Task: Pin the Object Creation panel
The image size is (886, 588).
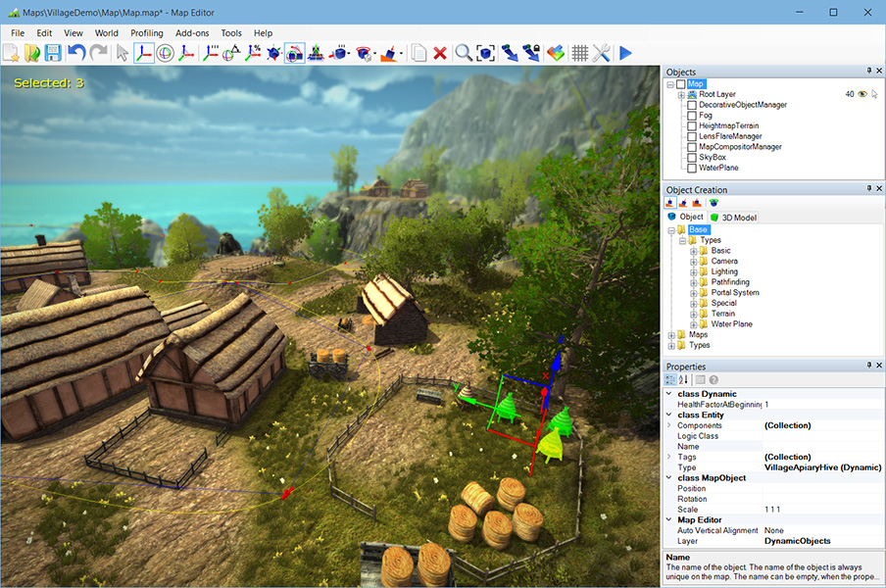Action: [x=869, y=189]
